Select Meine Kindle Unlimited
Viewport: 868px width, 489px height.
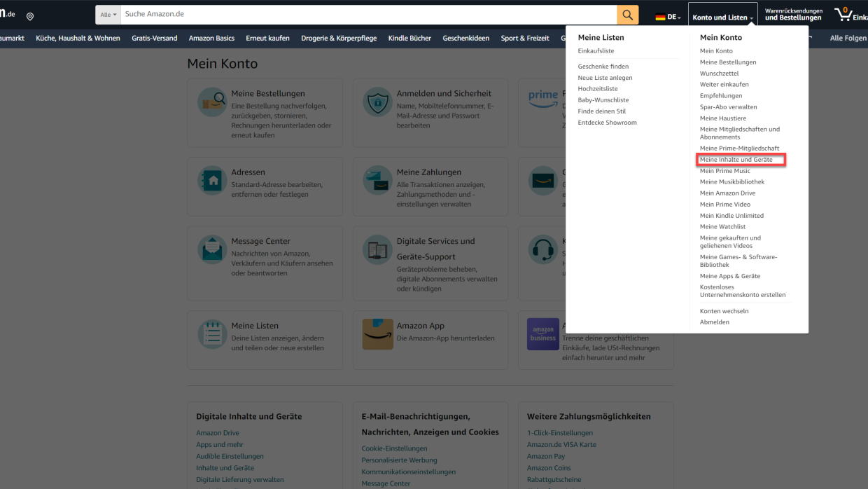tap(731, 216)
